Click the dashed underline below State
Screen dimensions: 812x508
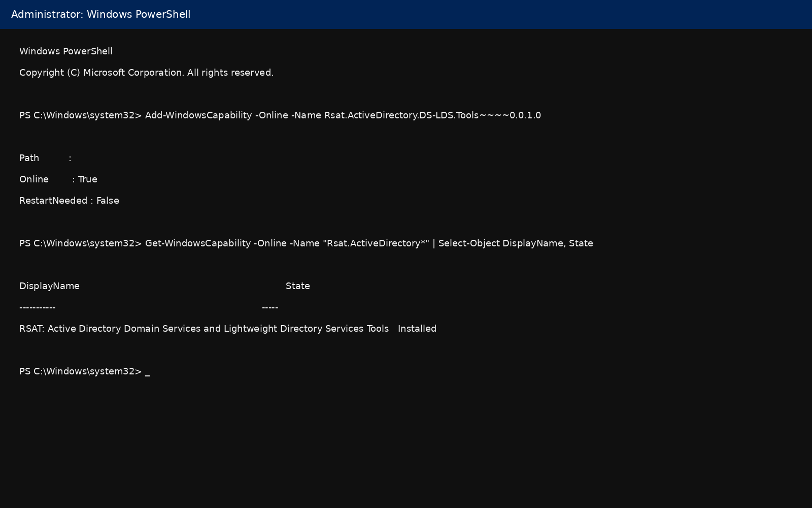pos(270,307)
